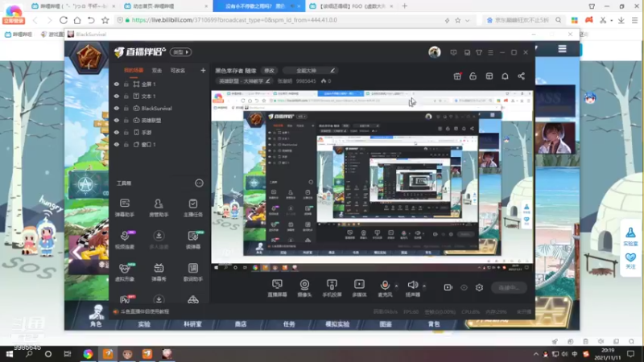Viewport: 644px width, 362px height.
Task: Switch to the FGO browser tab
Action: point(351,6)
